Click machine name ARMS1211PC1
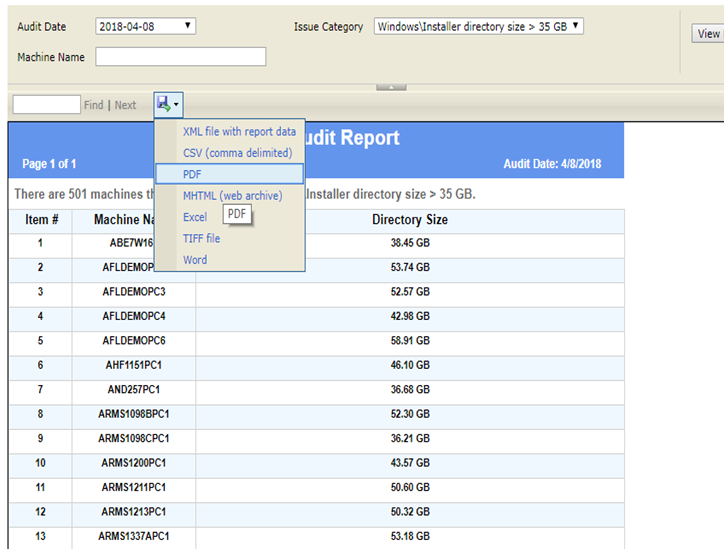Viewport: 724px width, 549px height. point(134,488)
